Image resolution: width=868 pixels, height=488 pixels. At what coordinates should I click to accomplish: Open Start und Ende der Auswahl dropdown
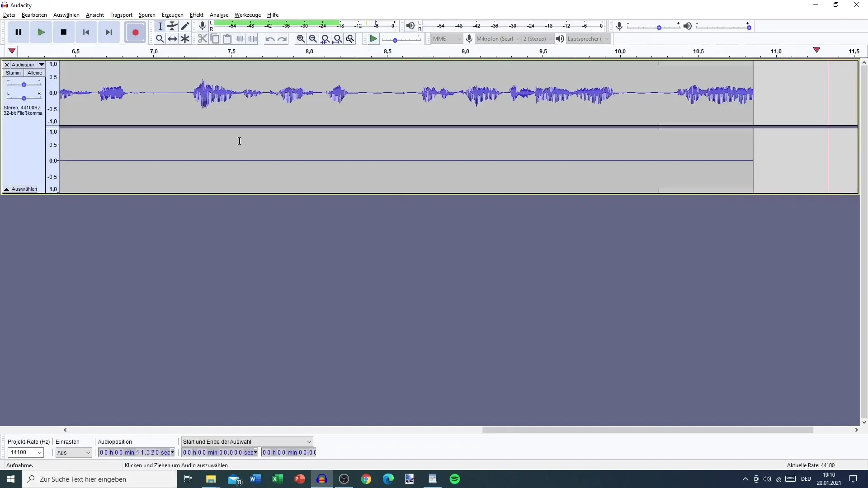[x=247, y=441]
